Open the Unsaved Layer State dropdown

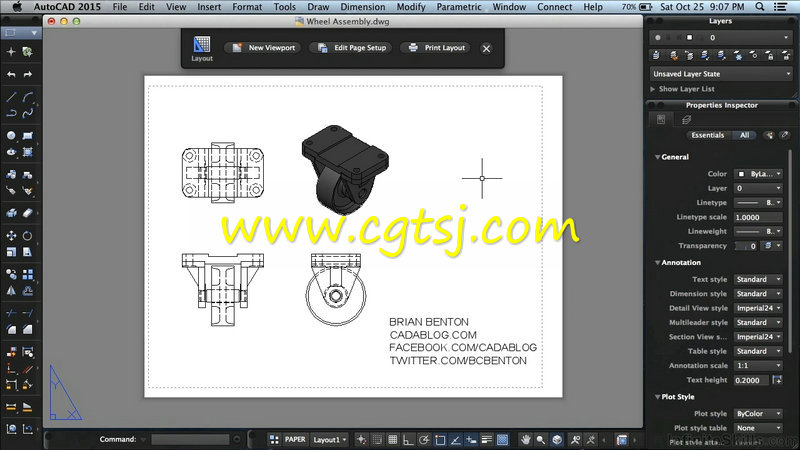click(x=721, y=74)
